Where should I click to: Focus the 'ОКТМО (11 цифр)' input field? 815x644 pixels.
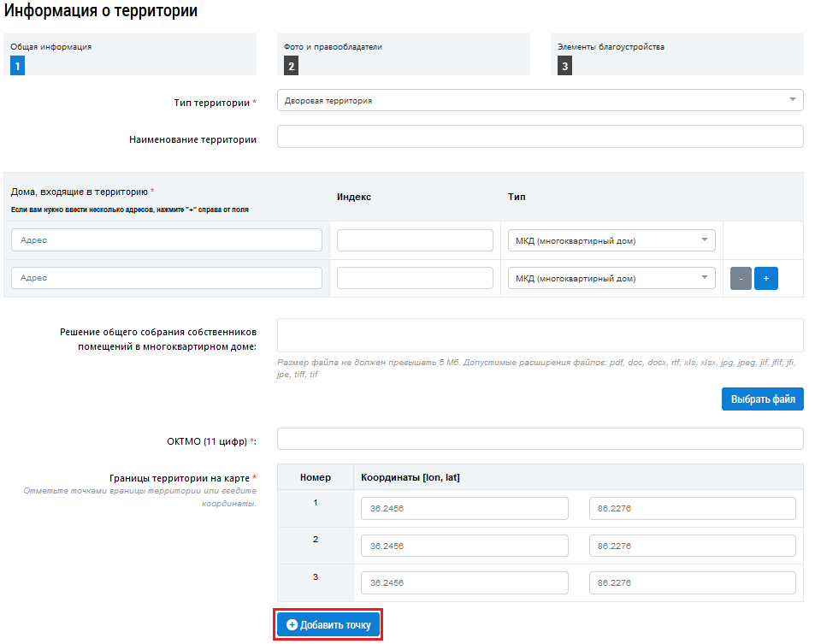[540, 439]
